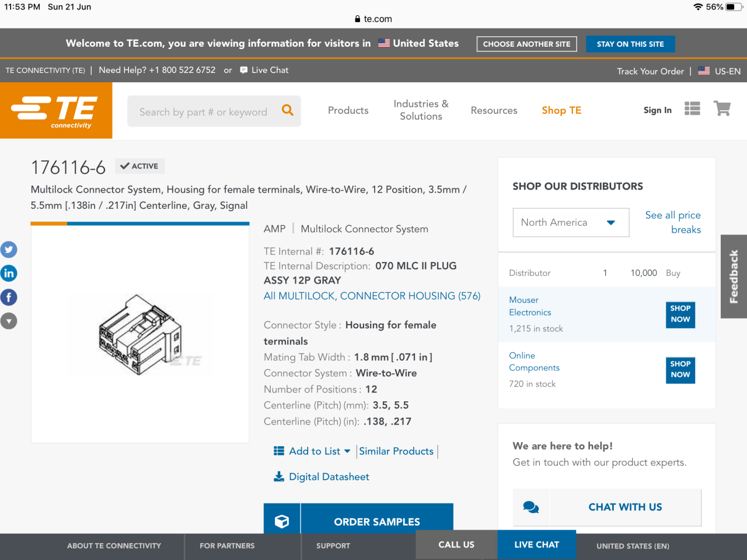Click the Active status badge
Viewport: 747px width, 560px height.
click(x=140, y=166)
